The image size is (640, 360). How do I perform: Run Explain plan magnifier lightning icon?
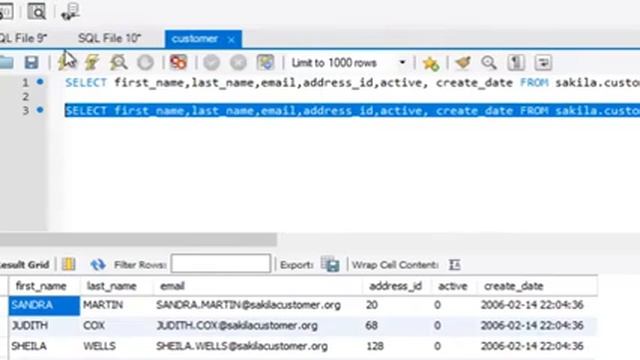118,62
